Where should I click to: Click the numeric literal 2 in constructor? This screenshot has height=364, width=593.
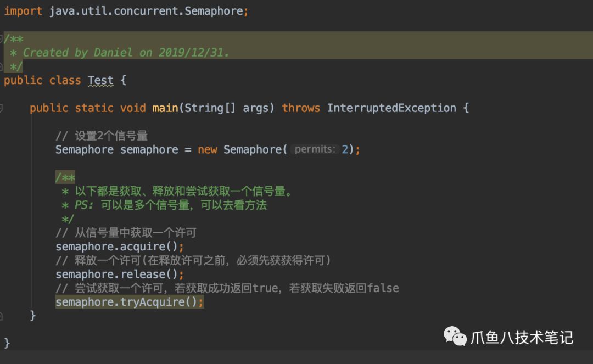tap(345, 149)
